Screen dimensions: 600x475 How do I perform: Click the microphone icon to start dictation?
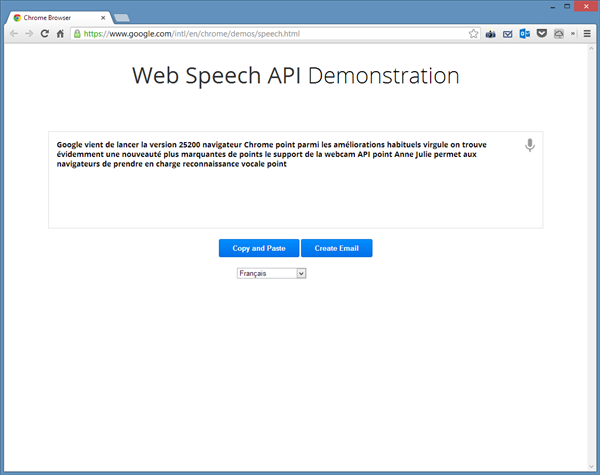coord(530,145)
